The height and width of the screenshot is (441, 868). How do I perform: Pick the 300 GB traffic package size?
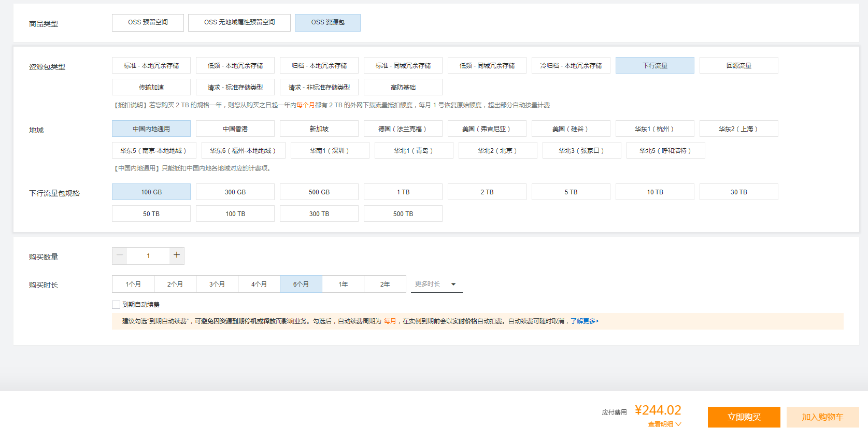click(x=235, y=192)
